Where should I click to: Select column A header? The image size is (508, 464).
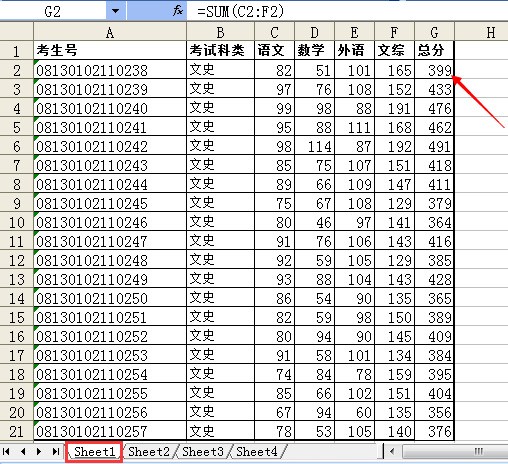pos(110,32)
